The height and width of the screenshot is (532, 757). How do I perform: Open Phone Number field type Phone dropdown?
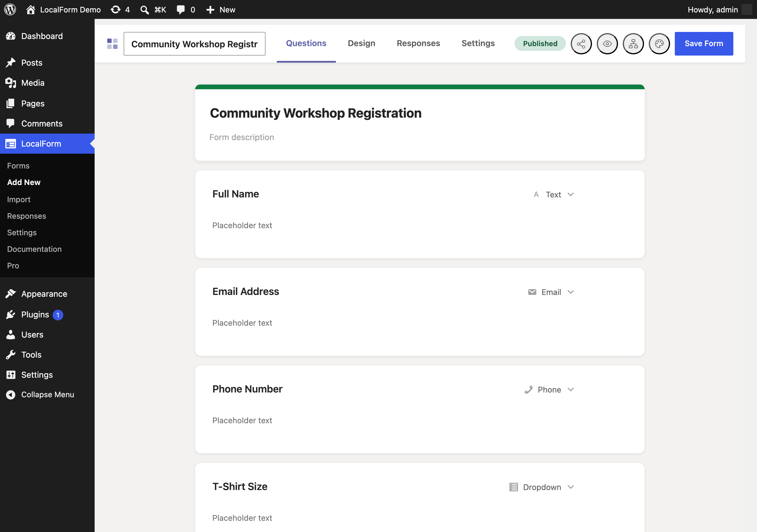click(x=549, y=390)
